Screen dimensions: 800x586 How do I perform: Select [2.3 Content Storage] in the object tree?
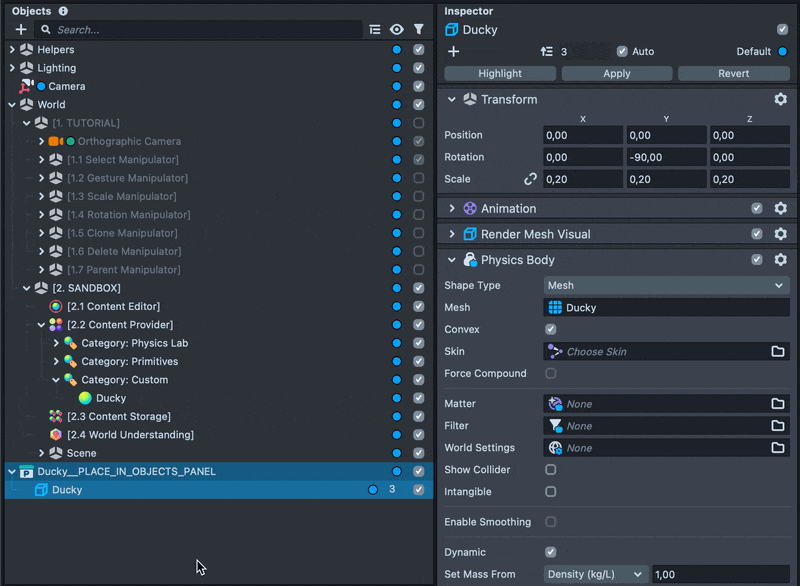coord(118,416)
